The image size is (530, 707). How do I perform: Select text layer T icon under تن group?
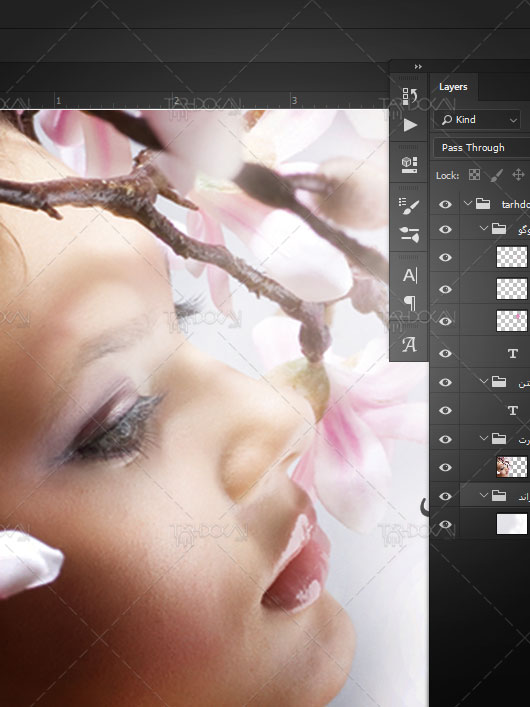(512, 410)
